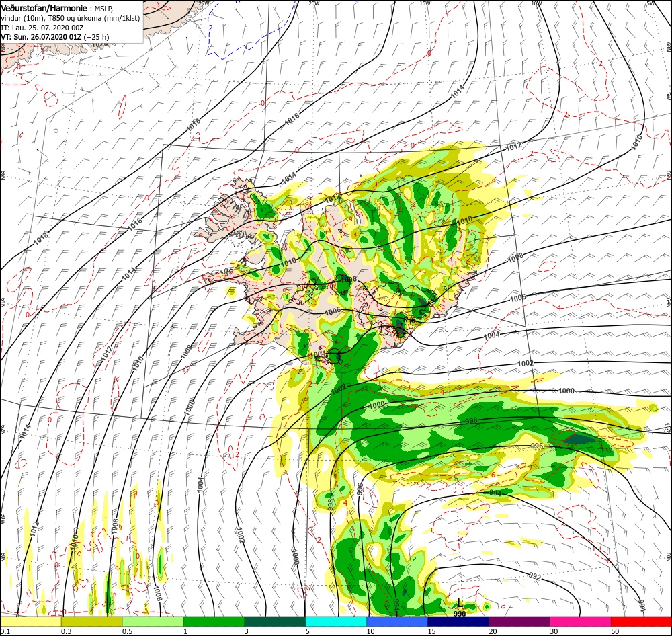Click the '10W' longitude label

pyautogui.click(x=536, y=3)
